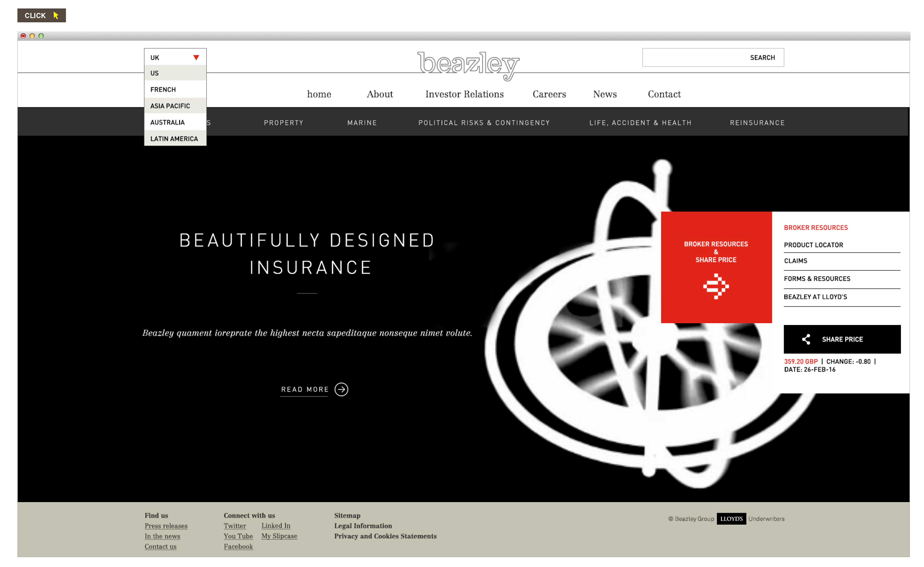Open Linked In footer link

coord(276,526)
